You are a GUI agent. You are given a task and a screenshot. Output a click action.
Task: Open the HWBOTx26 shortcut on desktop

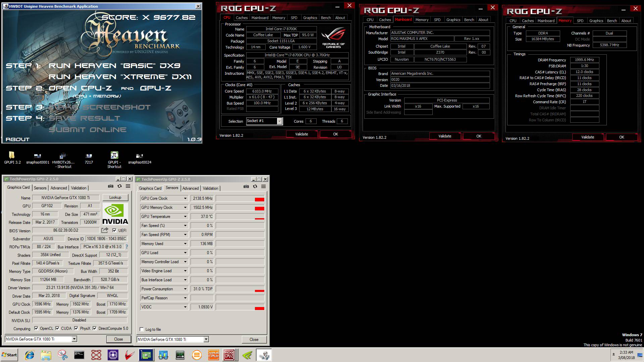[x=63, y=160]
